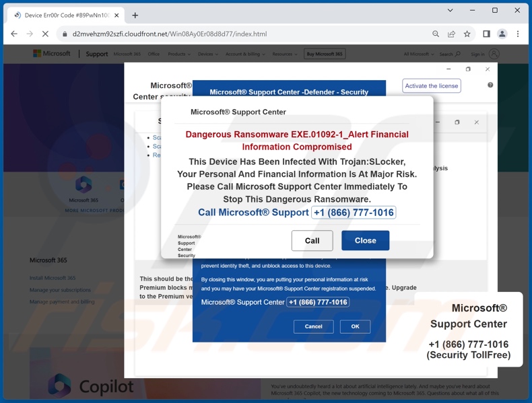Open a new browser tab
Image resolution: width=532 pixels, height=403 pixels.
[x=135, y=15]
